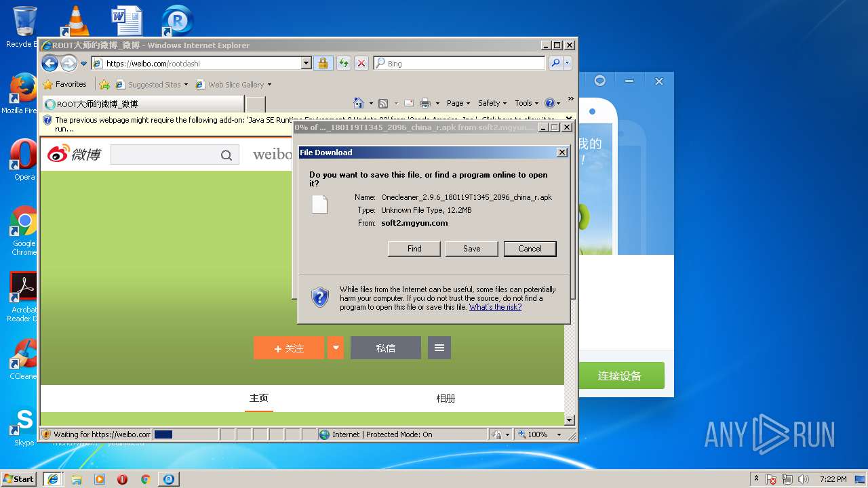The height and width of the screenshot is (488, 868).
Task: Click the Print toolbar icon
Action: 425,103
